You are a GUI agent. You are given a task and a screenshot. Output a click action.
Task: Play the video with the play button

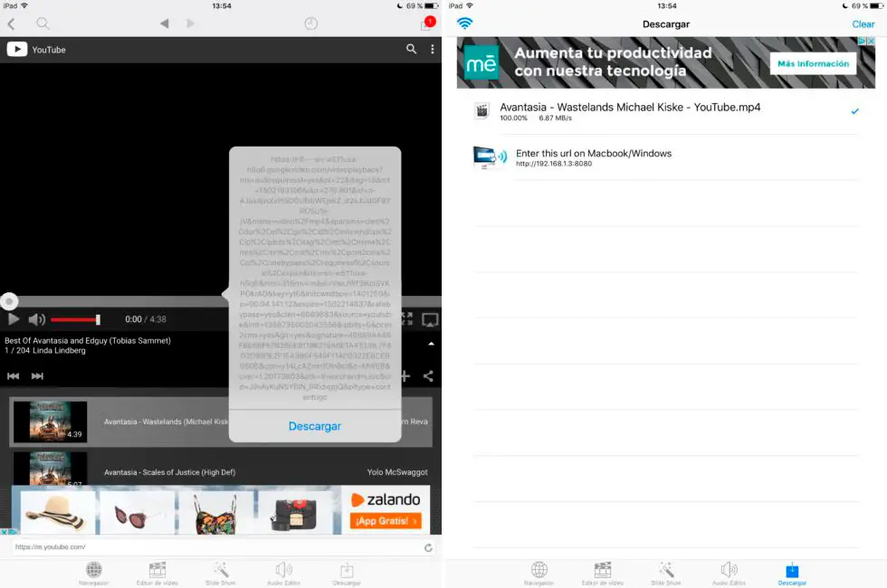click(14, 318)
